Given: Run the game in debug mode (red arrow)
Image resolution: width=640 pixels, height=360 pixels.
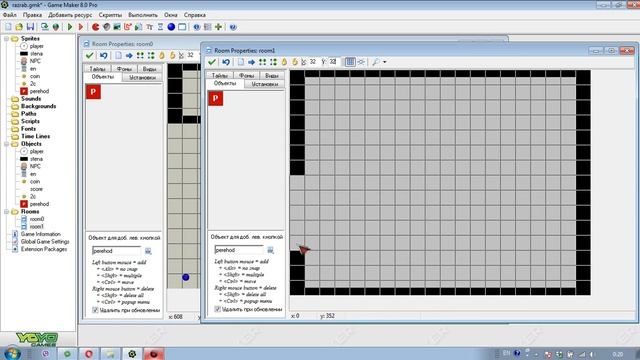Looking at the screenshot, I should pyautogui.click(x=81, y=27).
